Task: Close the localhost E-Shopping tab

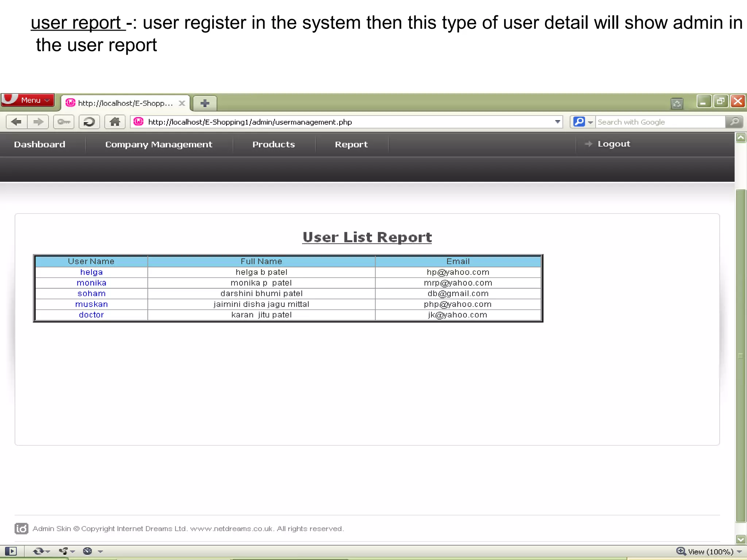Action: coord(182,103)
